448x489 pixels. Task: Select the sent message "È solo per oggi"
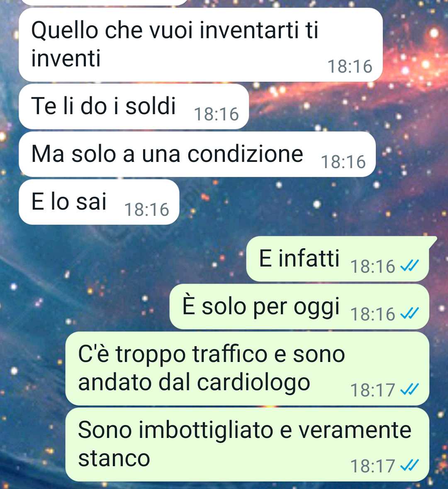click(299, 307)
